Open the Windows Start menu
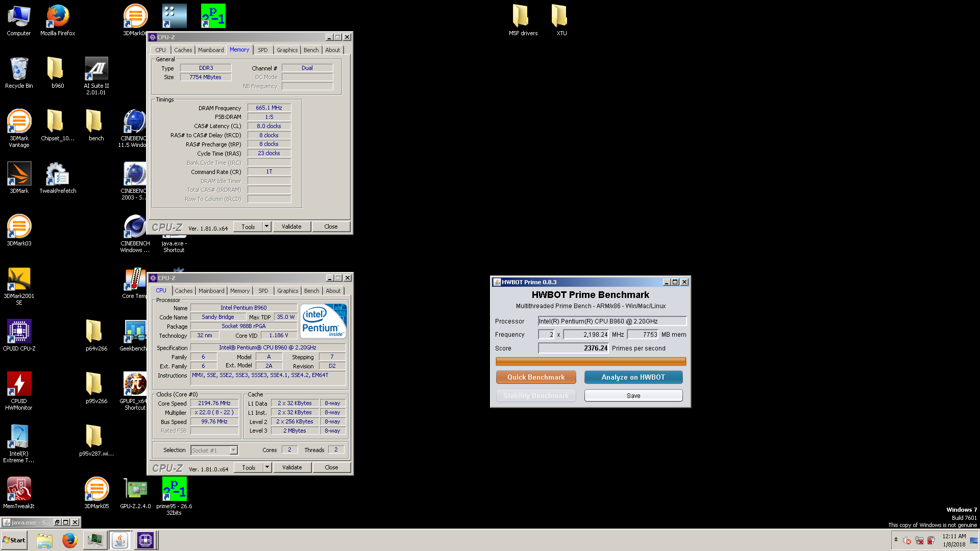Screen dimensions: 980x551 tap(14, 540)
